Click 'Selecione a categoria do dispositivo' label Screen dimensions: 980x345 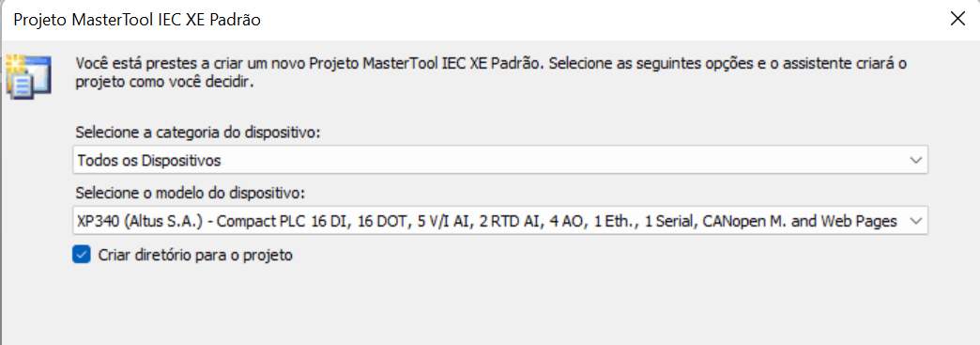coord(198,134)
